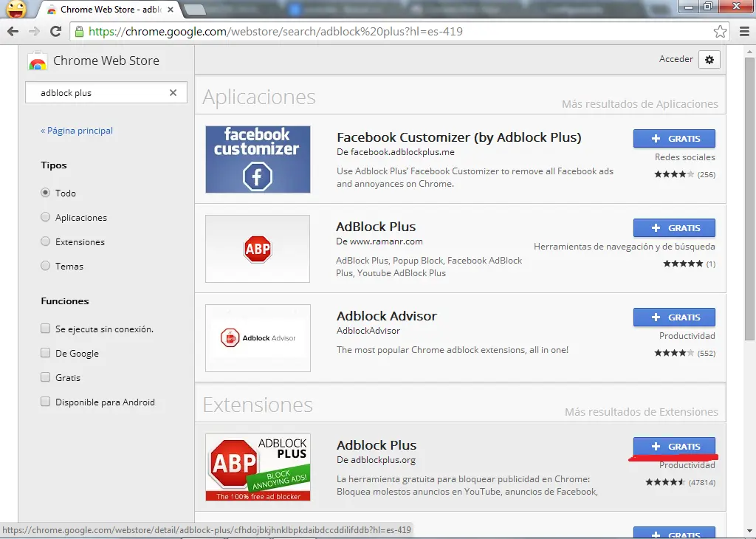Click the 'De facebook.adblockplus.me' publisher text
756x539 pixels.
pyautogui.click(x=396, y=152)
